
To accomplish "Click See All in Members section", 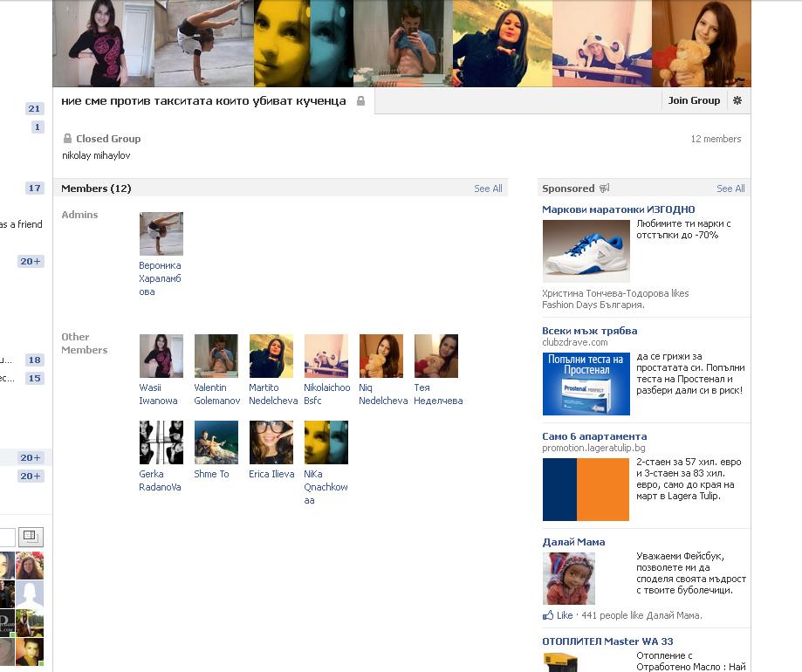I will 488,189.
